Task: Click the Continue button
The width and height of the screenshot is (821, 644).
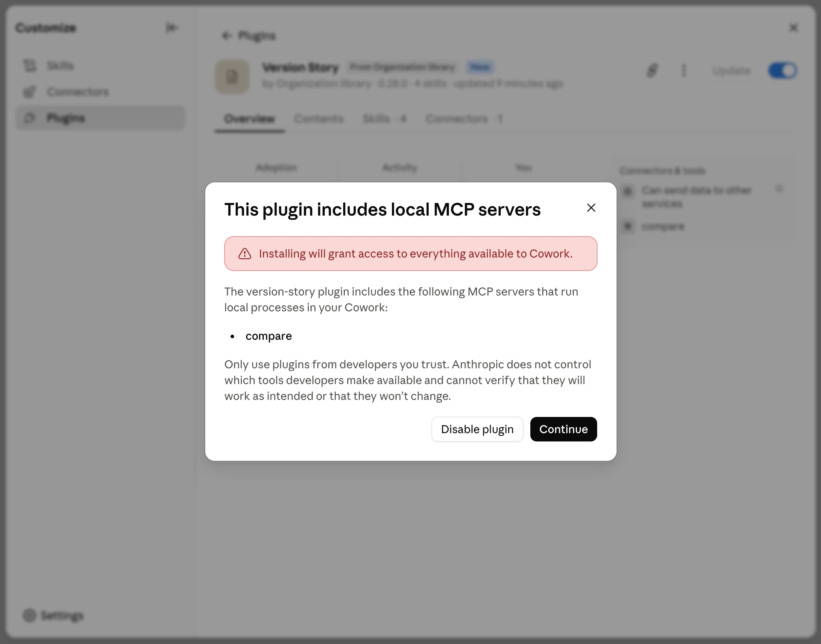Action: coord(563,429)
